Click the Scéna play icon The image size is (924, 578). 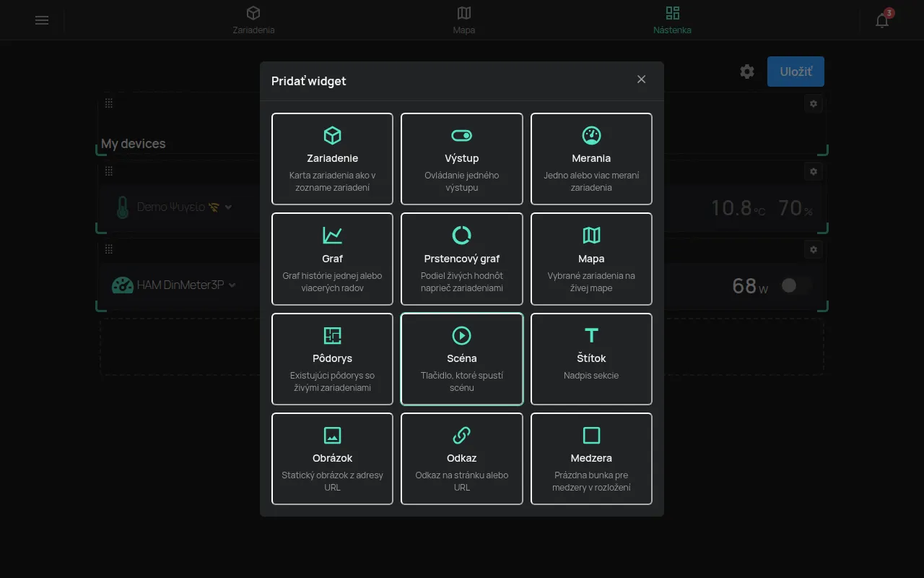462,335
